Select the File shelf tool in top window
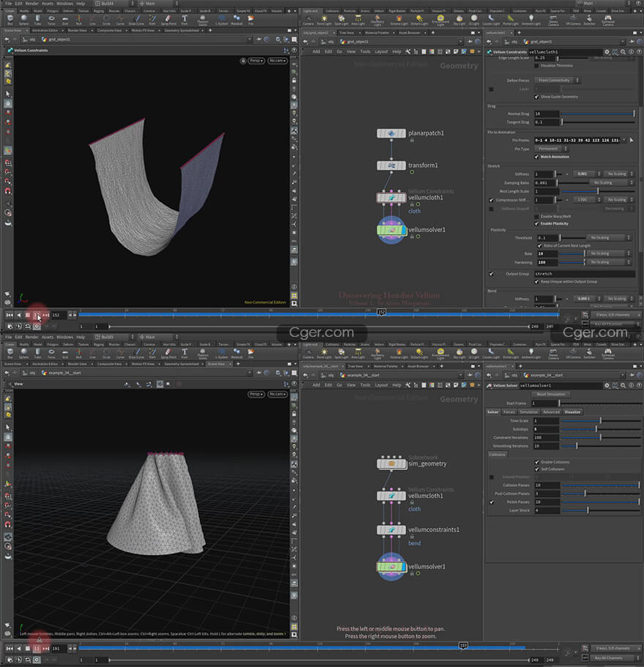This screenshot has width=644, height=667. pyautogui.click(x=251, y=20)
